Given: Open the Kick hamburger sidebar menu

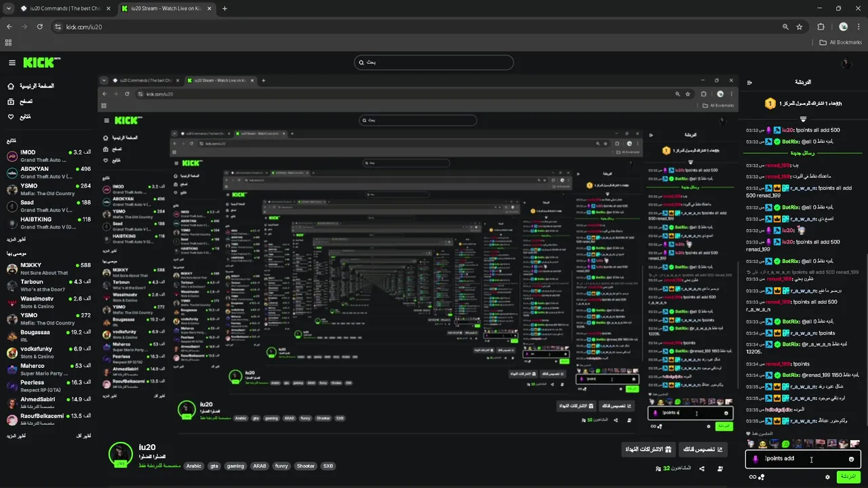Looking at the screenshot, I should click(12, 62).
